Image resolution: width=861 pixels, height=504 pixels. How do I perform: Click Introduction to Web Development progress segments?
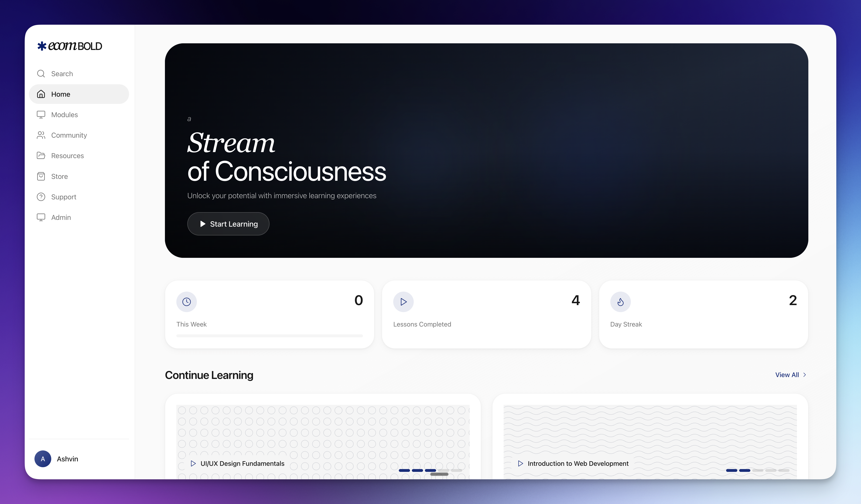(758, 470)
